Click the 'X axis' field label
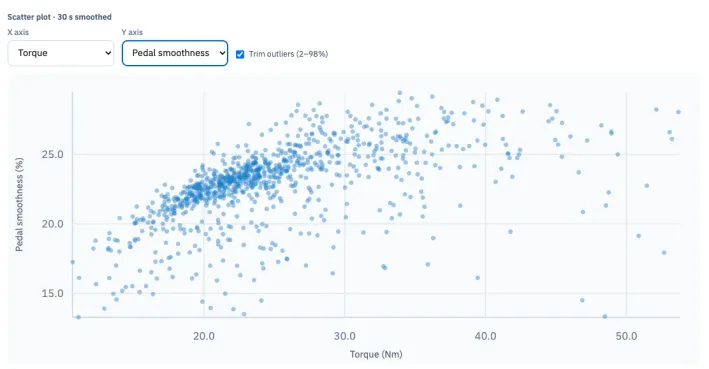 [x=18, y=32]
